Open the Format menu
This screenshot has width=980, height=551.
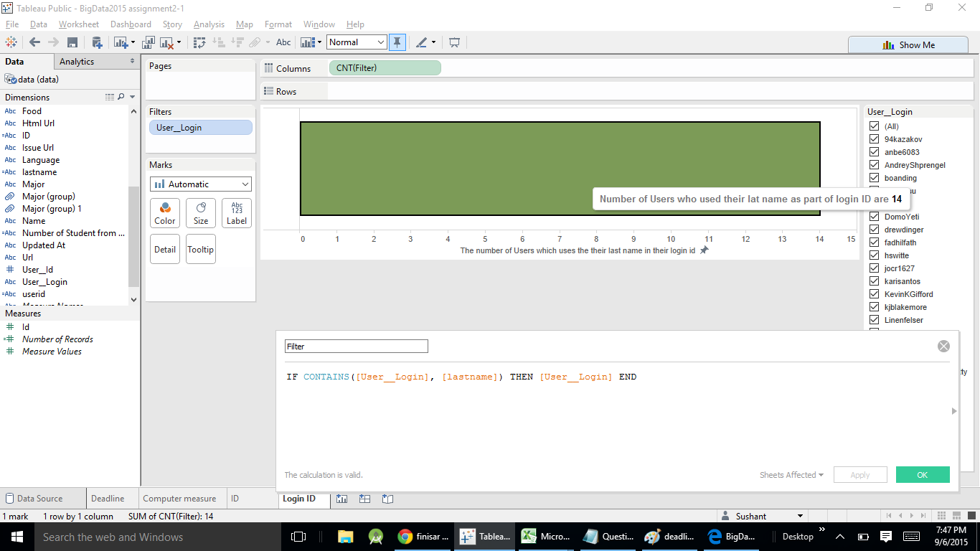click(278, 24)
